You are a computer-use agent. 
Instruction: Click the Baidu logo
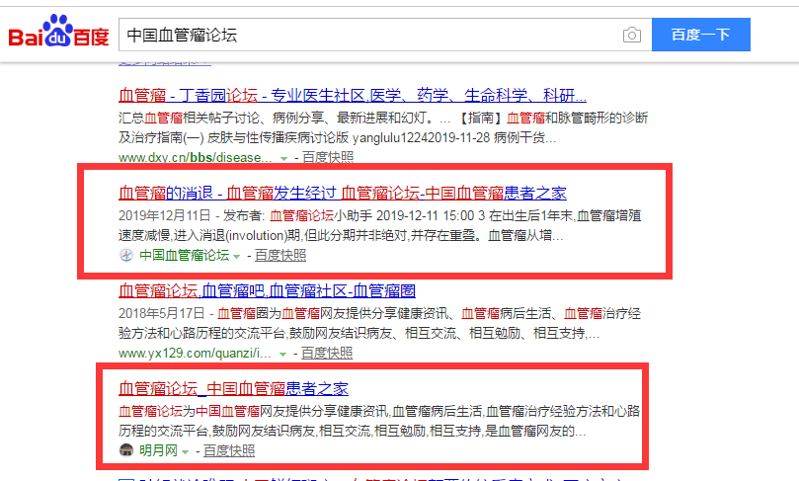(x=59, y=32)
